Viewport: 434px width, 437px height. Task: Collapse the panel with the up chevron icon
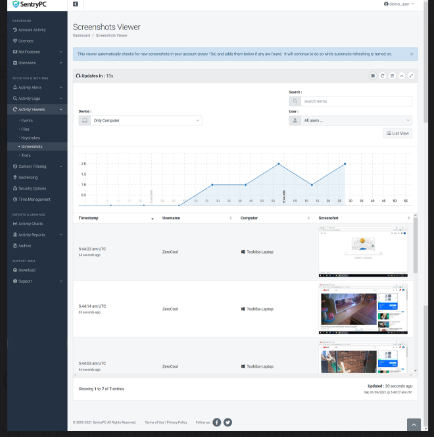[x=402, y=76]
